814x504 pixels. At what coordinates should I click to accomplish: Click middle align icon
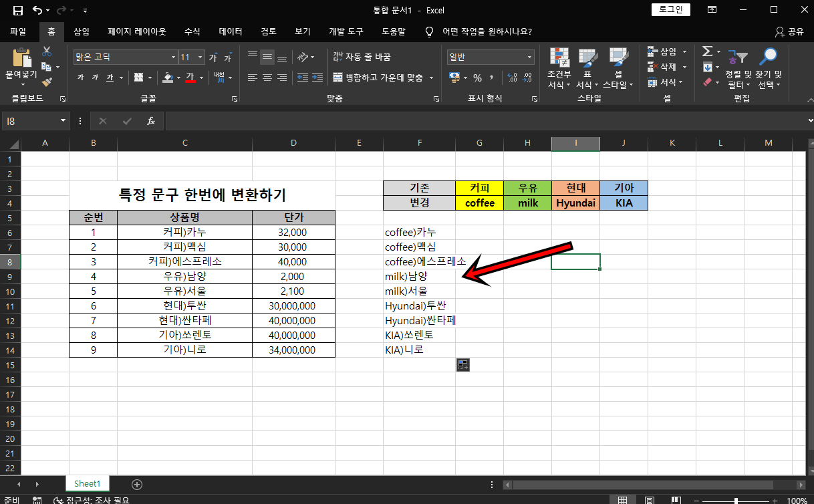click(267, 57)
